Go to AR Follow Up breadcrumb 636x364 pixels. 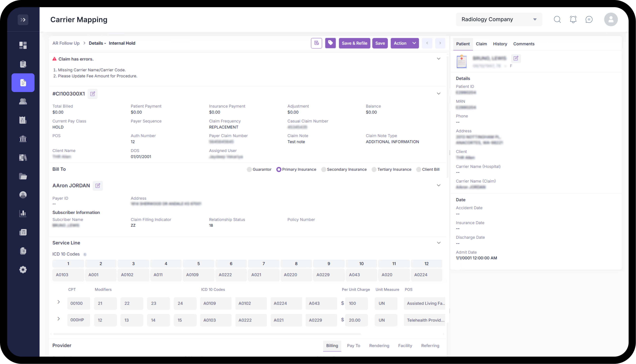66,43
